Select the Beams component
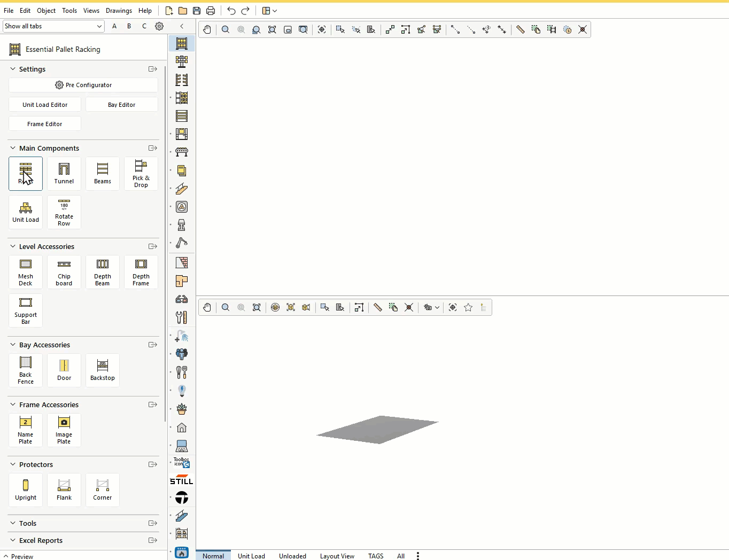The height and width of the screenshot is (560, 729). point(103,173)
